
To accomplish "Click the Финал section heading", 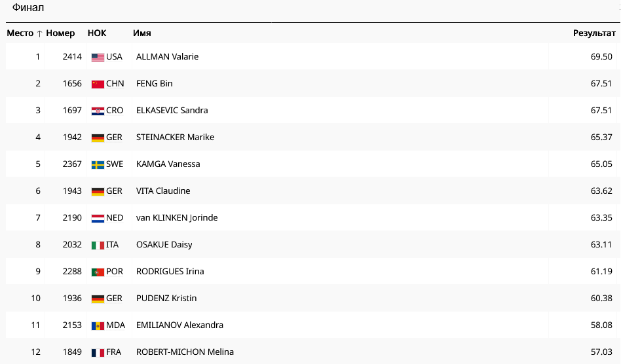I will (28, 8).
